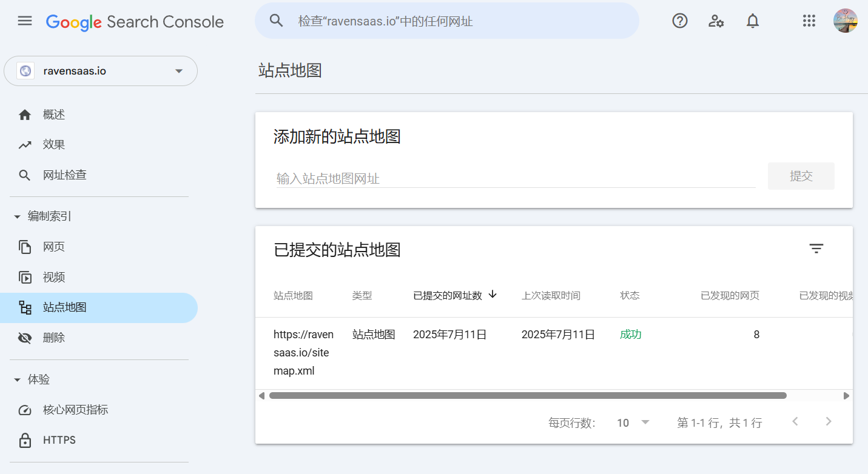Click the globe icon next to ravensaas.io
Image resolution: width=868 pixels, height=474 pixels.
pos(25,71)
